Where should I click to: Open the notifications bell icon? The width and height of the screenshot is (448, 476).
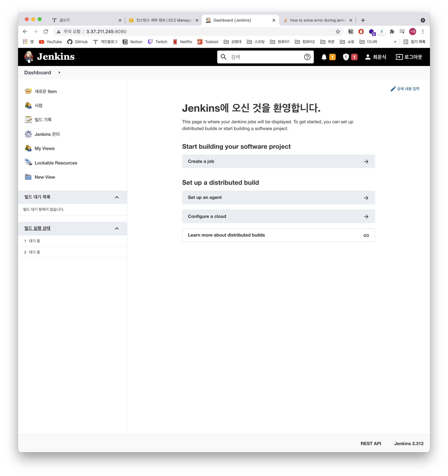pos(324,57)
